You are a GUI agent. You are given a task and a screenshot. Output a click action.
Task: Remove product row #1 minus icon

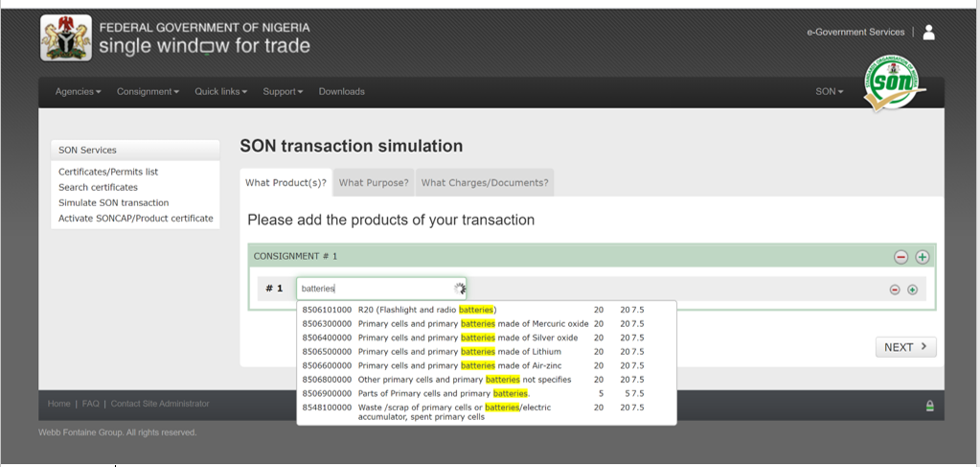[x=895, y=290]
